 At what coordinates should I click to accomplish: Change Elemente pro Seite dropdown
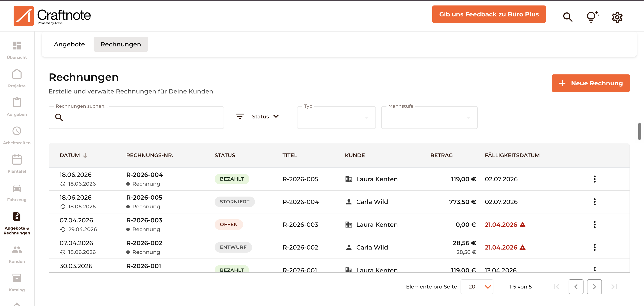[477, 287]
